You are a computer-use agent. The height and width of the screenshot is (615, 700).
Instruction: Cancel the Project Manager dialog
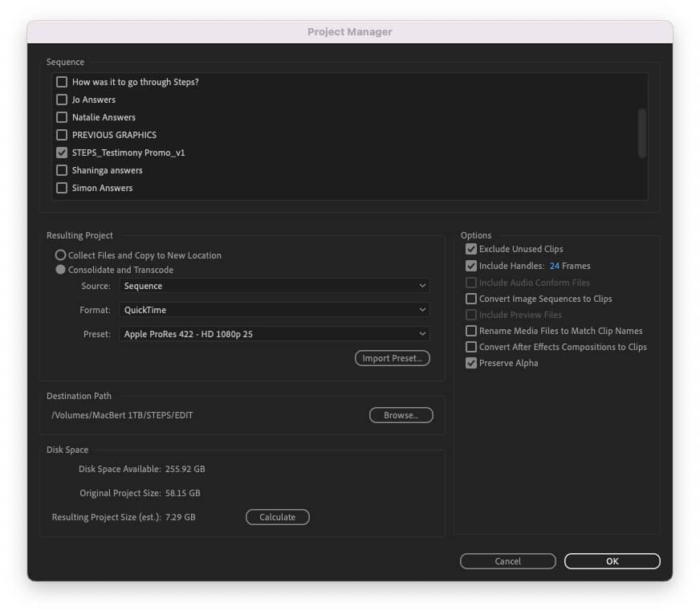[507, 561]
